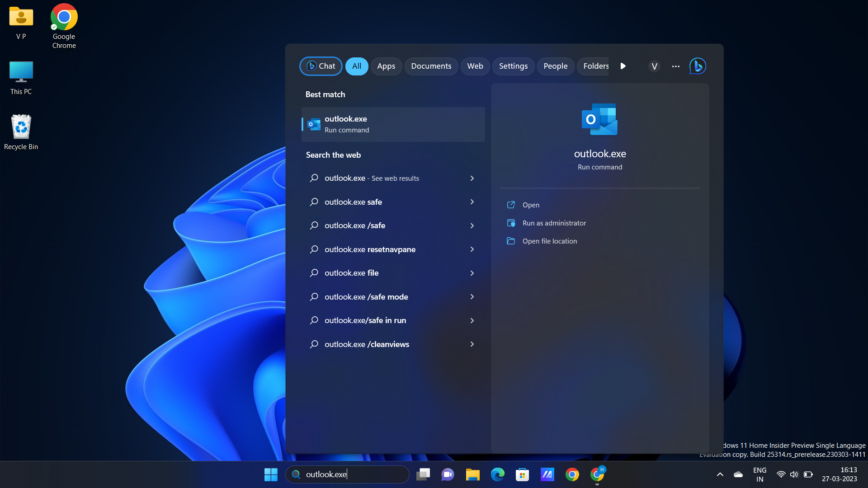Select the Chat toggle button
This screenshot has height=488, width=868.
[x=321, y=66]
